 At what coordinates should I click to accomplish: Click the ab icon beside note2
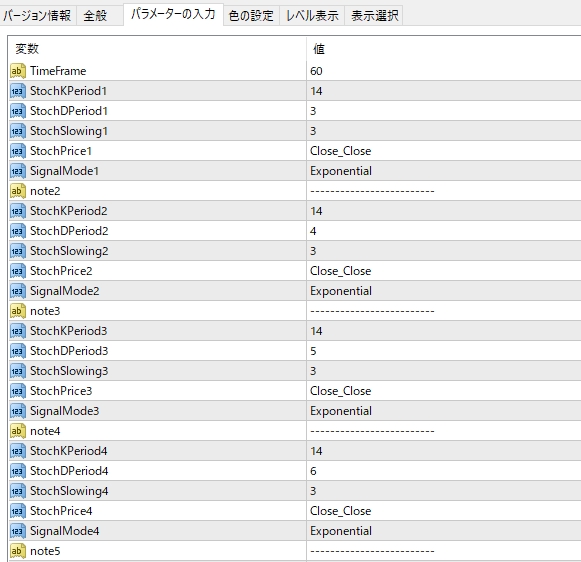[x=18, y=191]
